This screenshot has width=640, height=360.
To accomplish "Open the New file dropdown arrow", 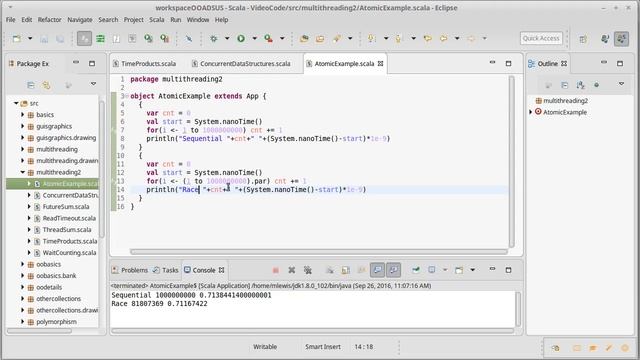I will tap(30, 38).
